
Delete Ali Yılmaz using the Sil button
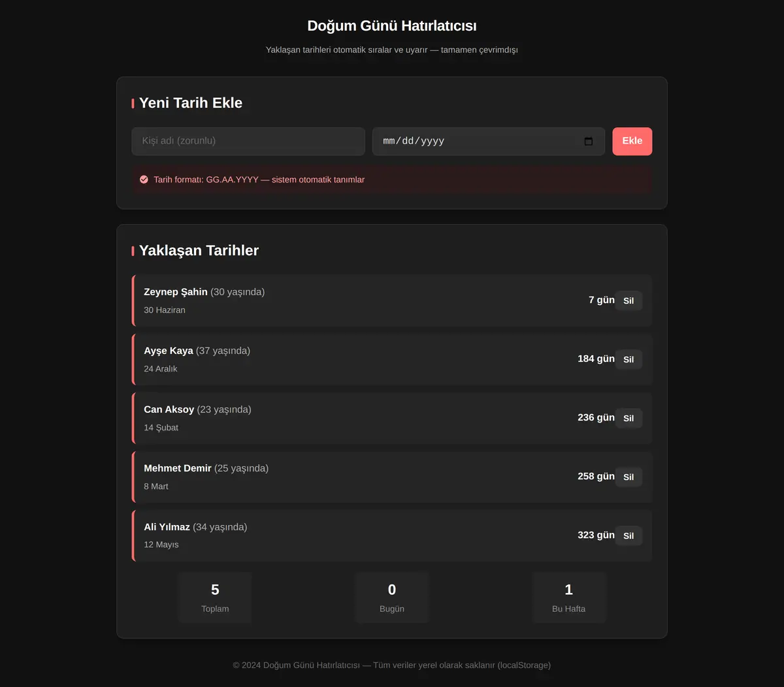[x=629, y=535]
